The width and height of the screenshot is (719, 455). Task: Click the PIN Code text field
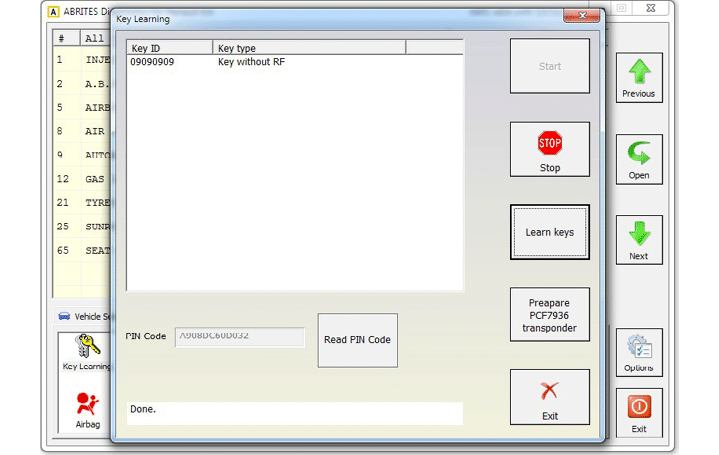point(240,337)
